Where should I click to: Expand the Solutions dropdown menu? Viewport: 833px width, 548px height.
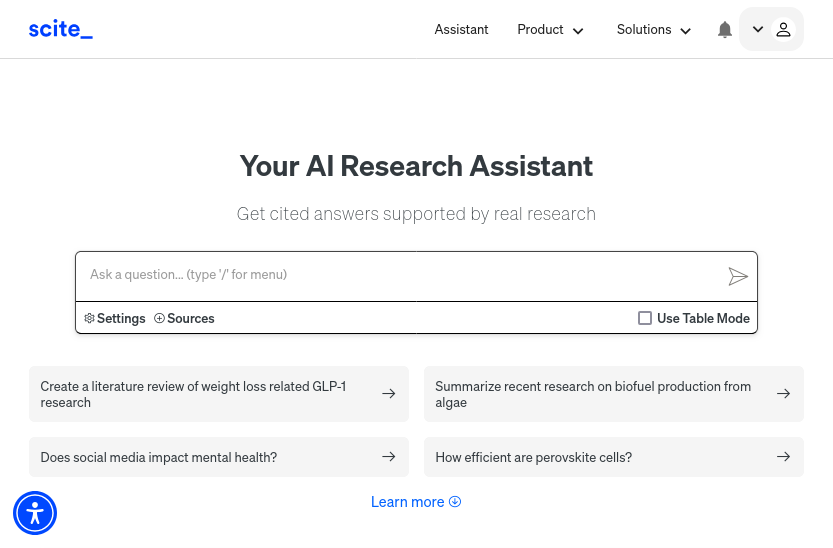click(654, 30)
